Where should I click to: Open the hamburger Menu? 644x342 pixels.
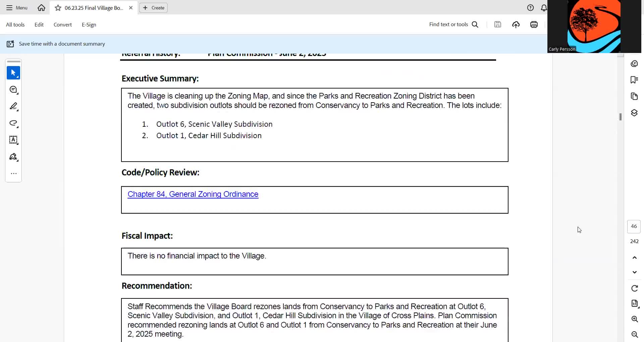pyautogui.click(x=17, y=8)
